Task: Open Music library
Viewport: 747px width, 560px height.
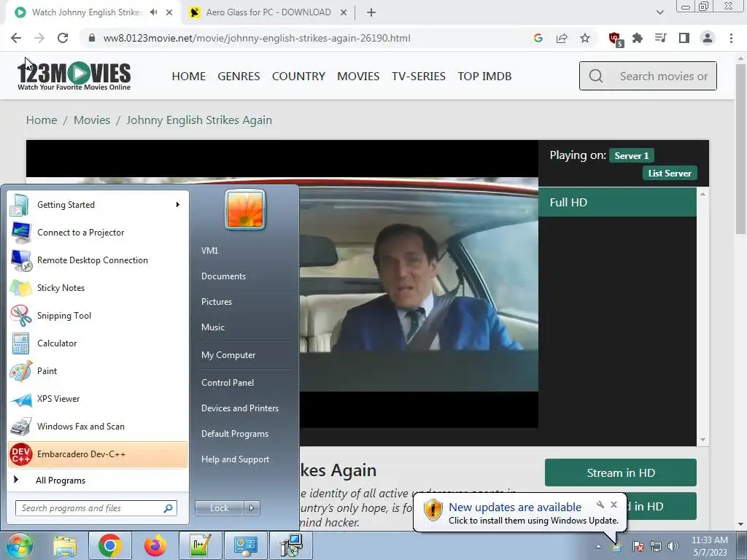Action: click(213, 327)
